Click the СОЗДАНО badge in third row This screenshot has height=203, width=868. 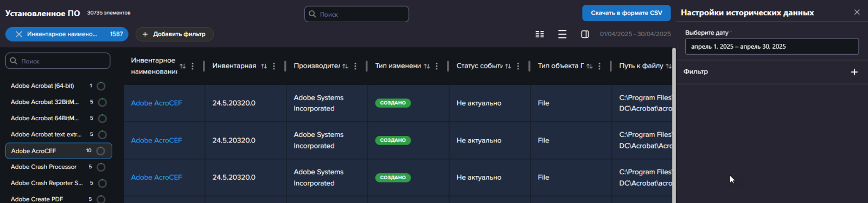pos(393,178)
